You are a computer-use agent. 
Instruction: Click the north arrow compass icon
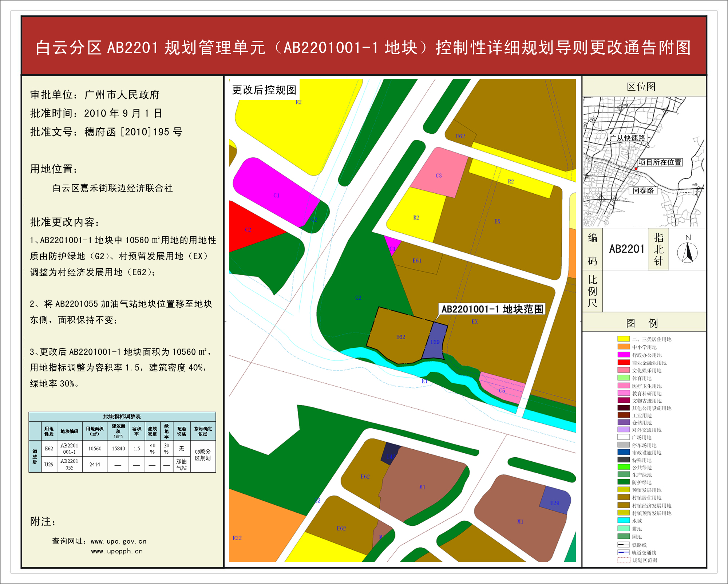[687, 252]
